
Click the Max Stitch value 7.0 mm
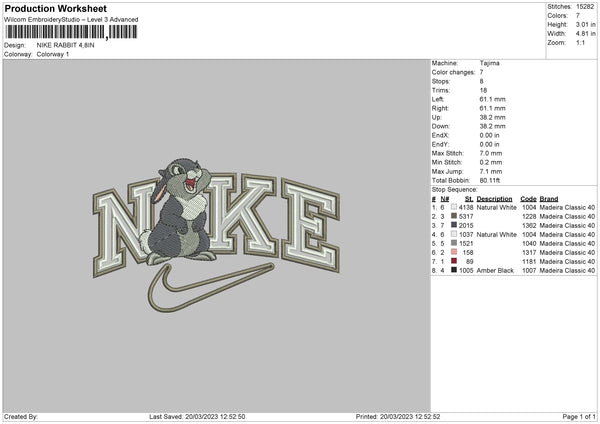coord(491,153)
